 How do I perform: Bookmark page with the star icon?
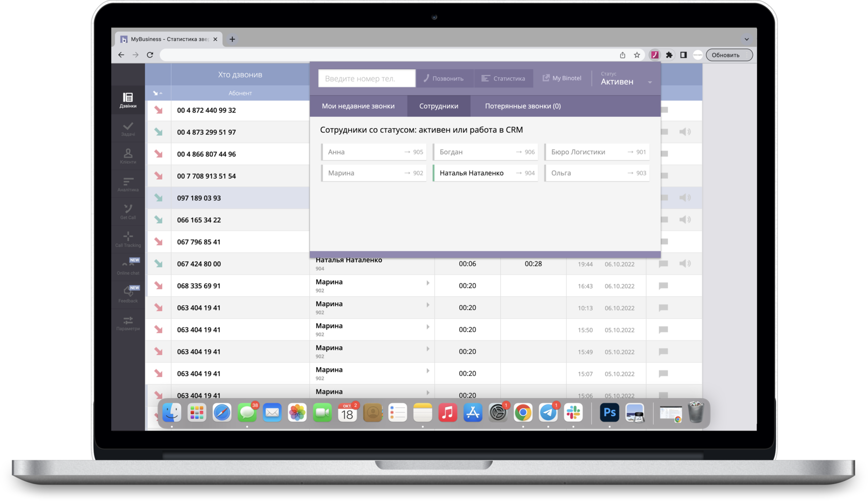637,55
